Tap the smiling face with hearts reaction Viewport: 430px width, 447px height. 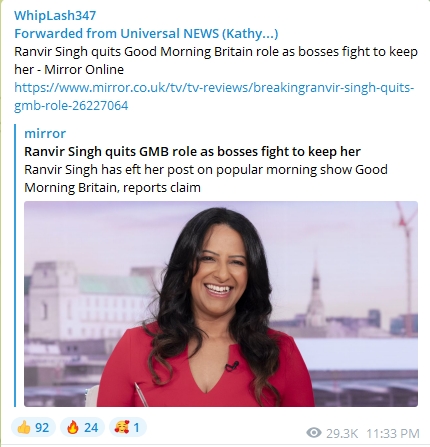pos(127,427)
